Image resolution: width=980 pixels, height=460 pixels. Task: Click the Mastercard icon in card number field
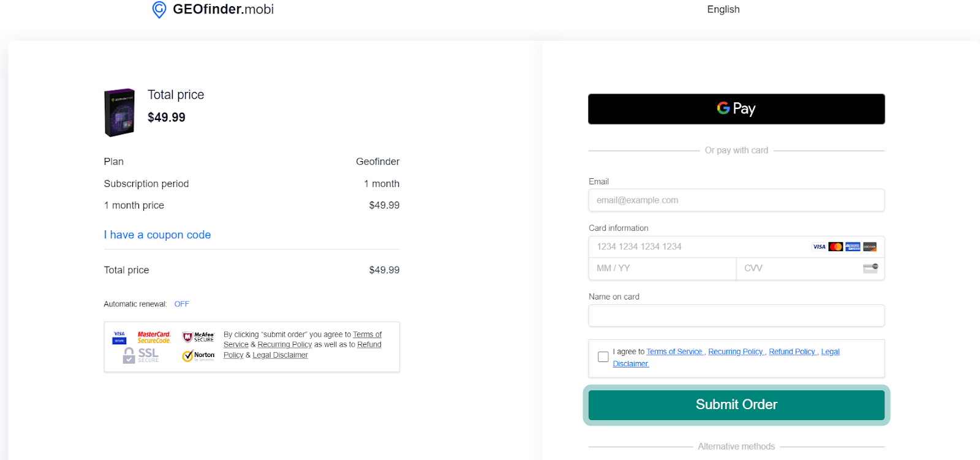point(835,247)
